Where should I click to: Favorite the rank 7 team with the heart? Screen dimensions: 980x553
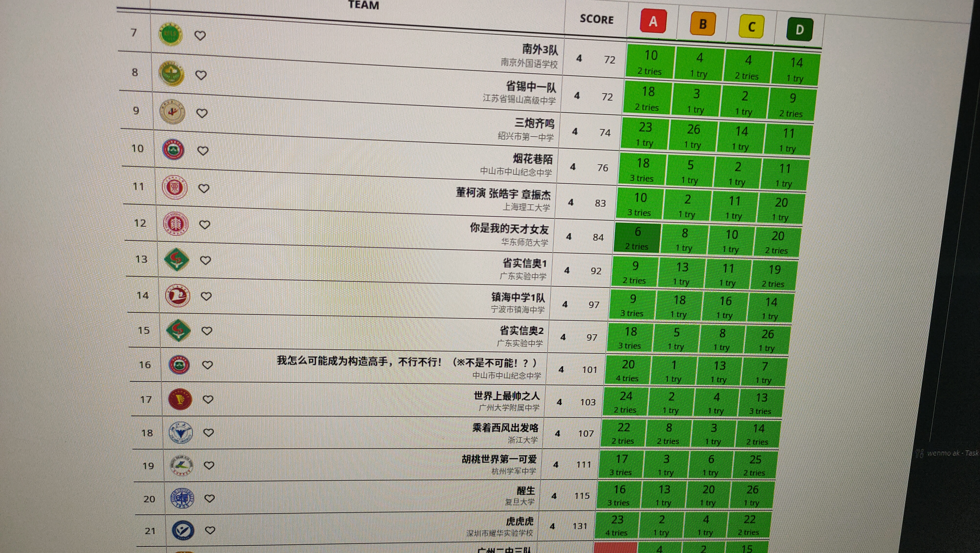(x=200, y=36)
